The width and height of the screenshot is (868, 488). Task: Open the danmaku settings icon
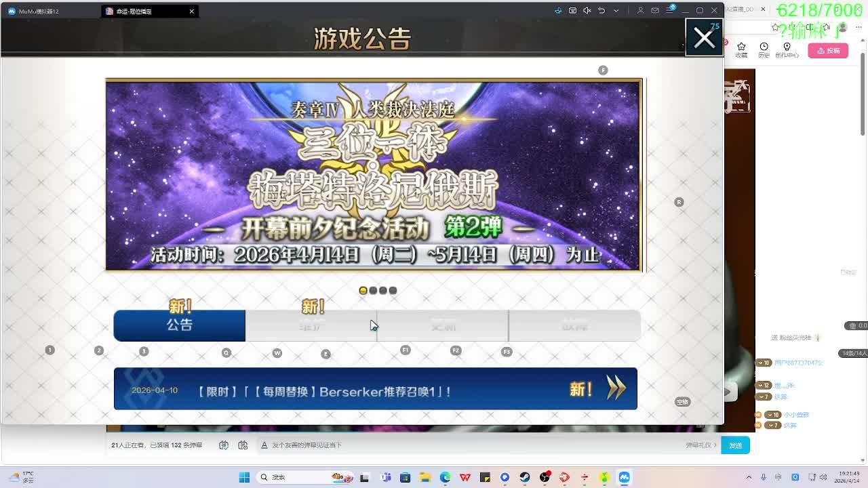[x=243, y=445]
